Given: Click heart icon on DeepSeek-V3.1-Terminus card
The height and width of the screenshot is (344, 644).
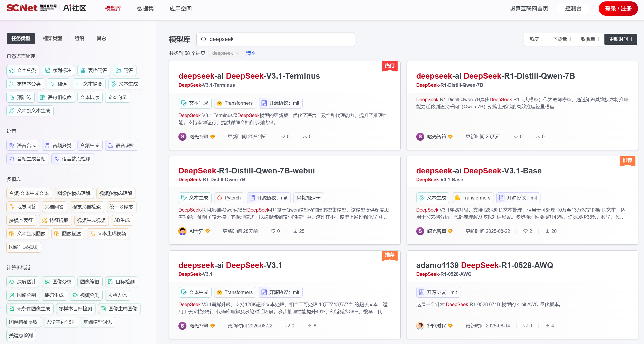Looking at the screenshot, I should (x=283, y=136).
